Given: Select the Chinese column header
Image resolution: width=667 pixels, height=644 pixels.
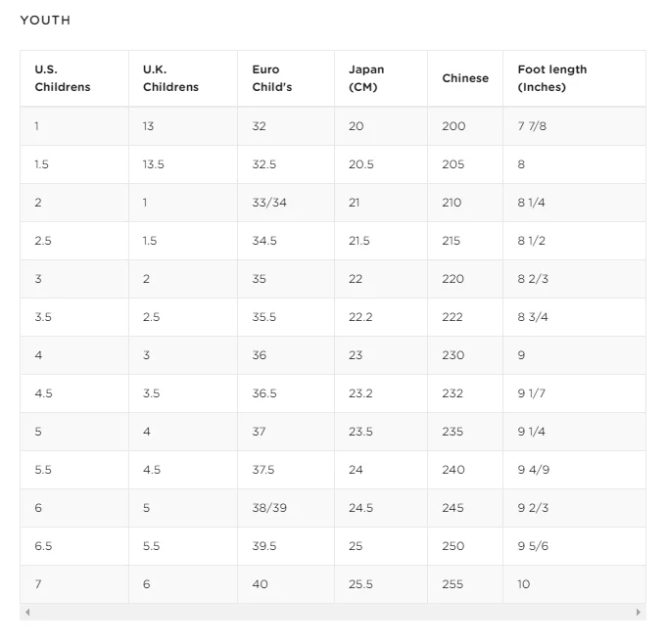Looking at the screenshot, I should point(465,78).
